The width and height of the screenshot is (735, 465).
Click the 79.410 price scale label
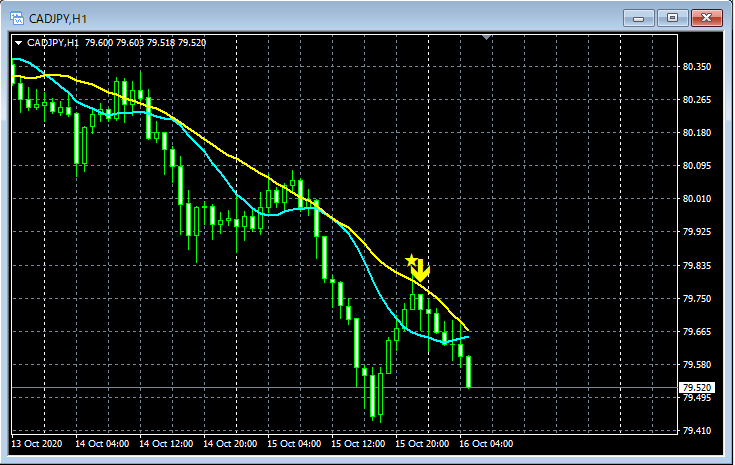(697, 430)
